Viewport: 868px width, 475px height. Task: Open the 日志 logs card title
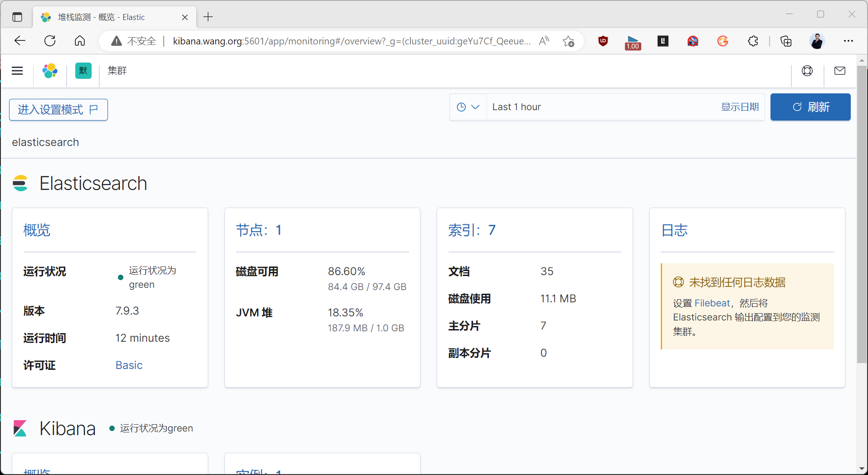click(x=674, y=230)
